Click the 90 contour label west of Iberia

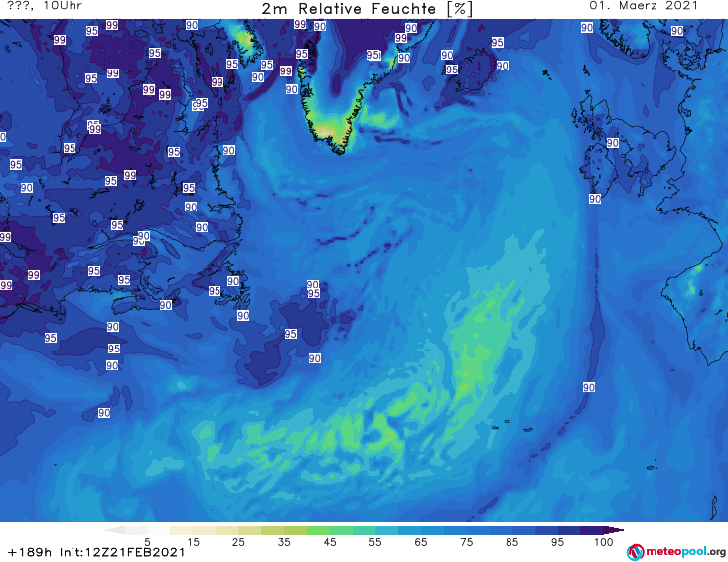click(x=589, y=387)
